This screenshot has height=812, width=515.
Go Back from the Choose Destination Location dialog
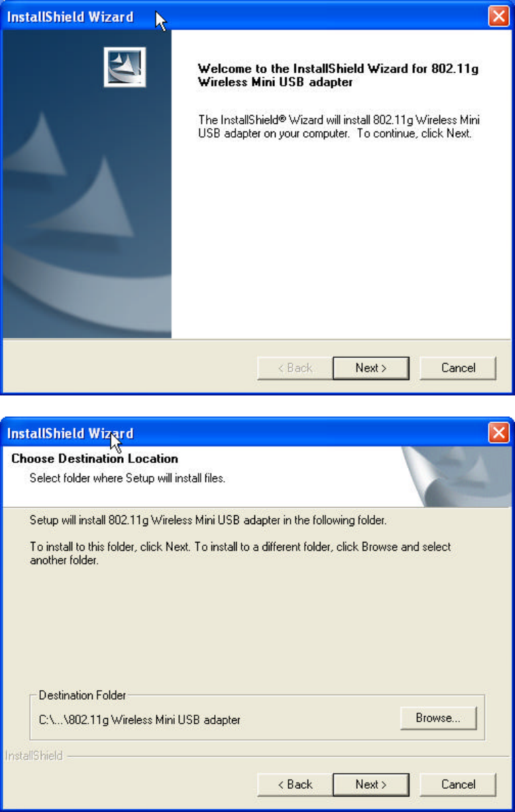coord(295,784)
